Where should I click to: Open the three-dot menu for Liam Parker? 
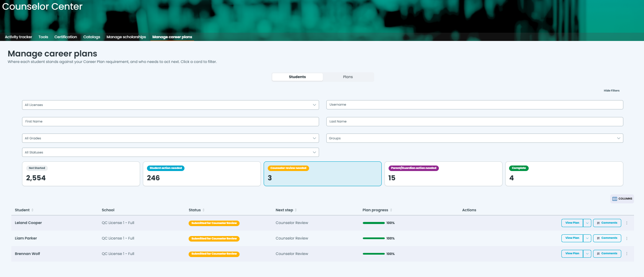(627, 238)
